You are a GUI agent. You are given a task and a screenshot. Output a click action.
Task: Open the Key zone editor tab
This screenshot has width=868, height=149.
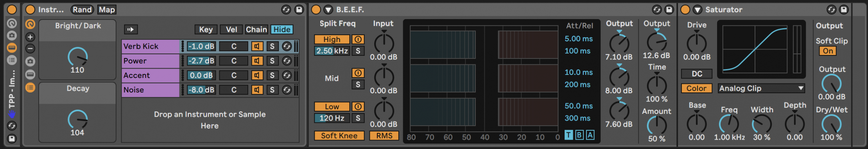tap(206, 30)
